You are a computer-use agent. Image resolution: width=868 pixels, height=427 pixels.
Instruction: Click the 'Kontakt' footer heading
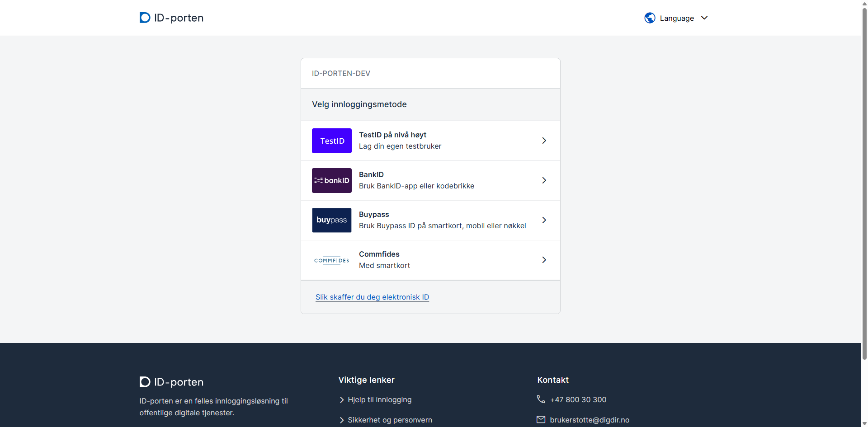(553, 380)
